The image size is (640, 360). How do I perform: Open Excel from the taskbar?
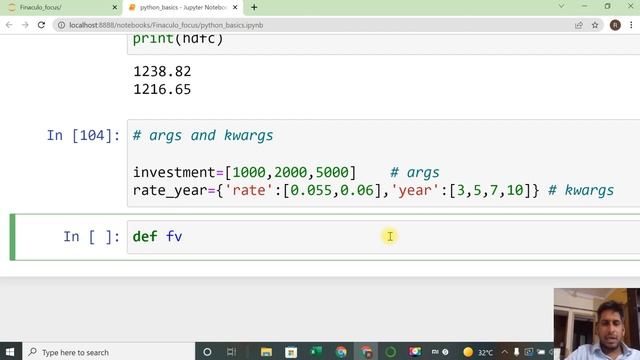tap(316, 352)
